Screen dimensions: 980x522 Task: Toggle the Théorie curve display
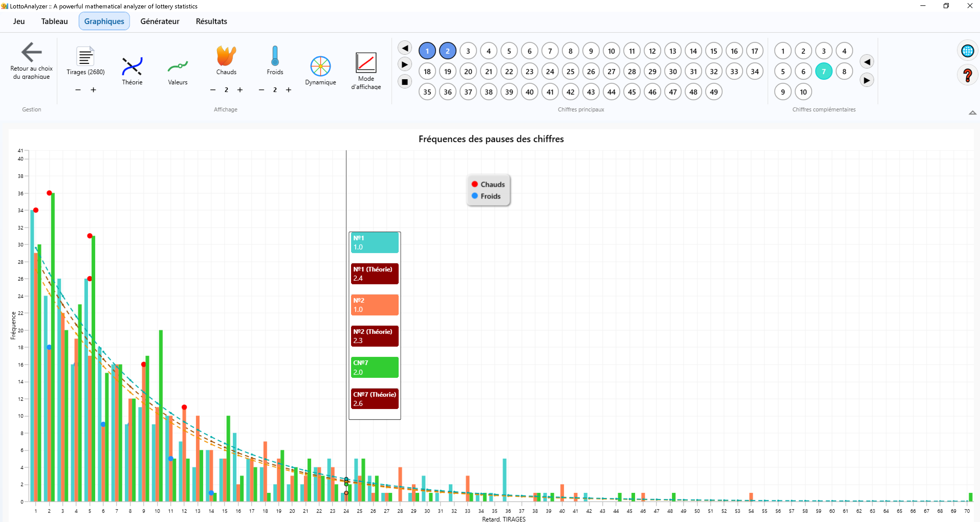point(132,66)
